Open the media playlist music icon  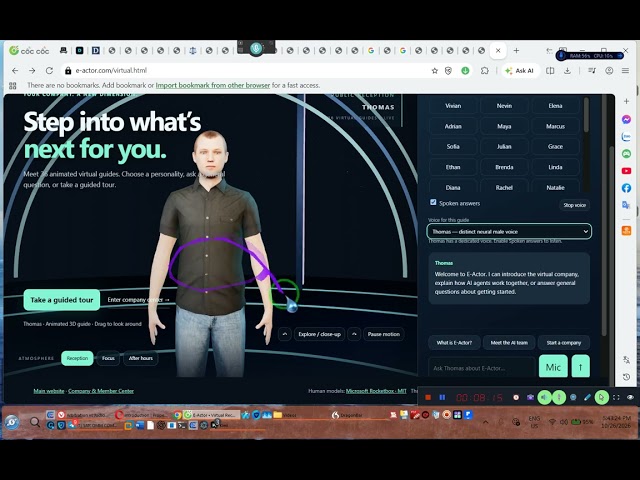click(592, 71)
